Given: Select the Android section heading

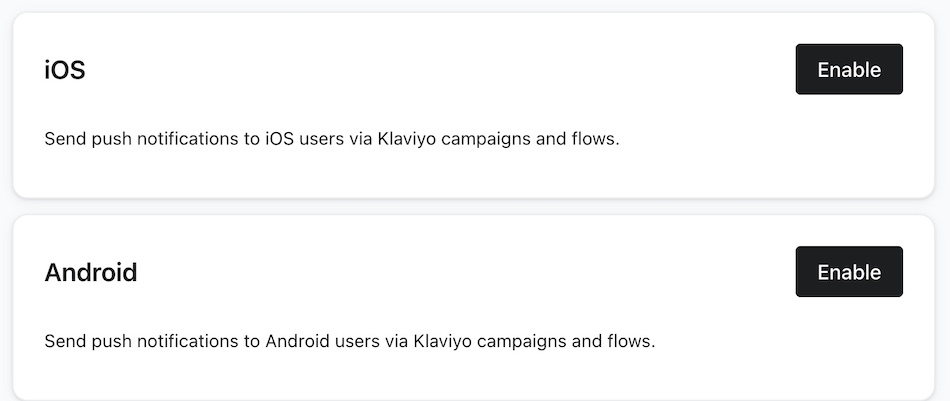Looking at the screenshot, I should [91, 272].
